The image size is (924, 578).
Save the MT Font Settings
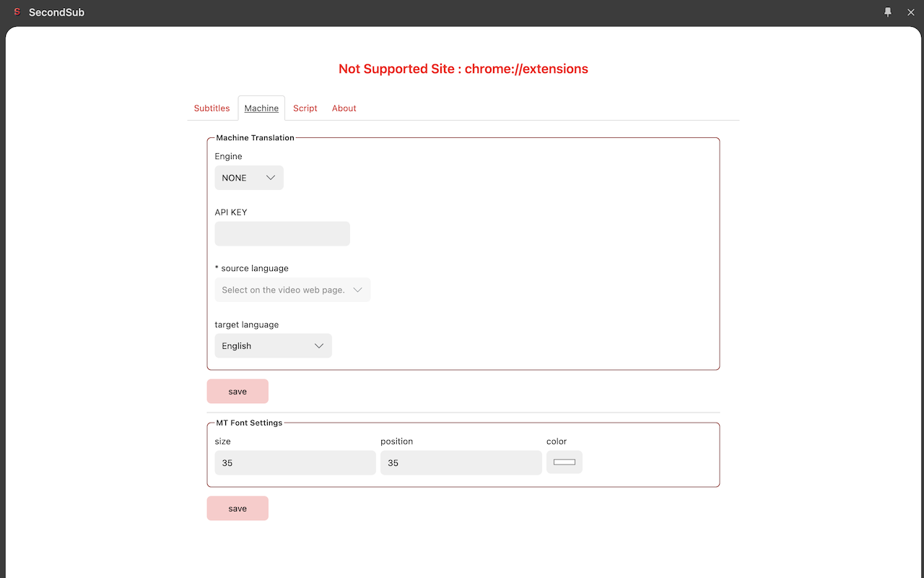click(x=237, y=509)
